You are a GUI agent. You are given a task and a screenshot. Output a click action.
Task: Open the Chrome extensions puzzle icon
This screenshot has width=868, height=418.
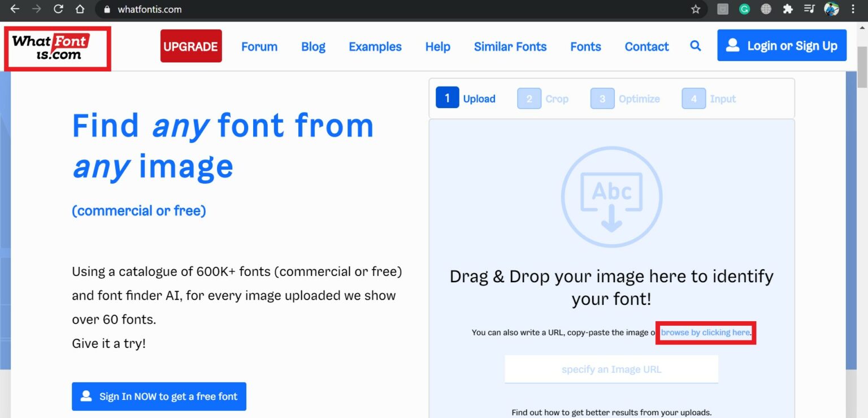click(x=788, y=9)
